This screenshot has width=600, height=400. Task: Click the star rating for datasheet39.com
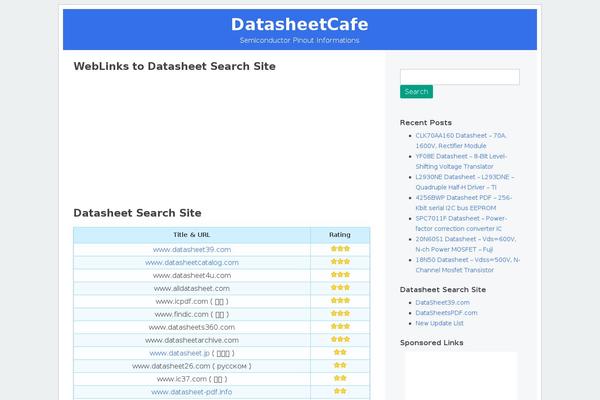340,249
